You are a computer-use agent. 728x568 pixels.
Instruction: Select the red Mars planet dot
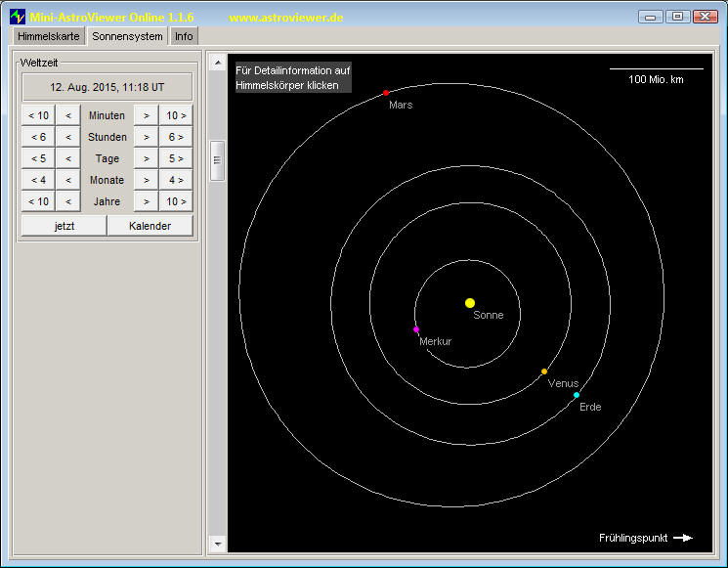tap(386, 93)
